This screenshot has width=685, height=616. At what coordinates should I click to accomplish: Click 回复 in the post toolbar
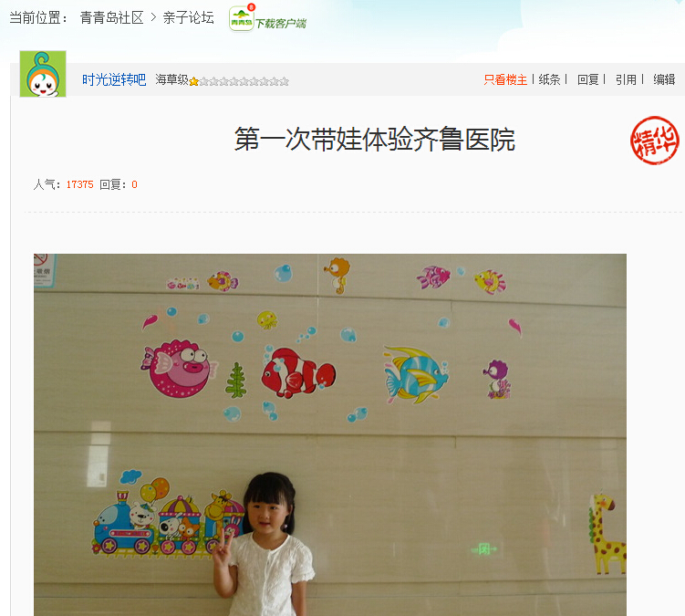[588, 79]
